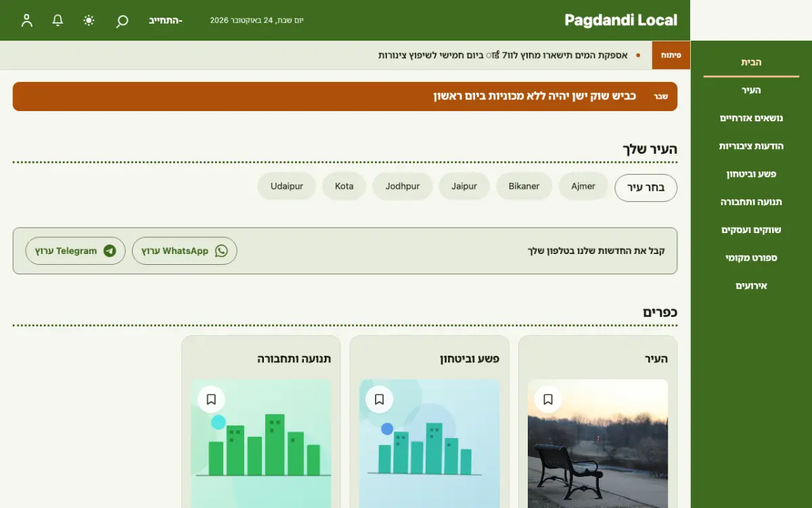This screenshot has height=508, width=812.
Task: Click the בחר עיר city chooser button
Action: (x=646, y=188)
